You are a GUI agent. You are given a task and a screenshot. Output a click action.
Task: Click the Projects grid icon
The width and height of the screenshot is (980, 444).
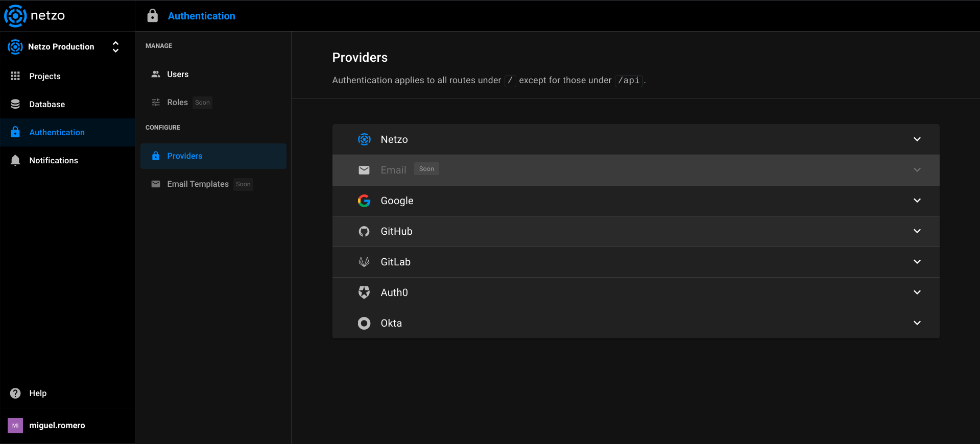click(15, 76)
